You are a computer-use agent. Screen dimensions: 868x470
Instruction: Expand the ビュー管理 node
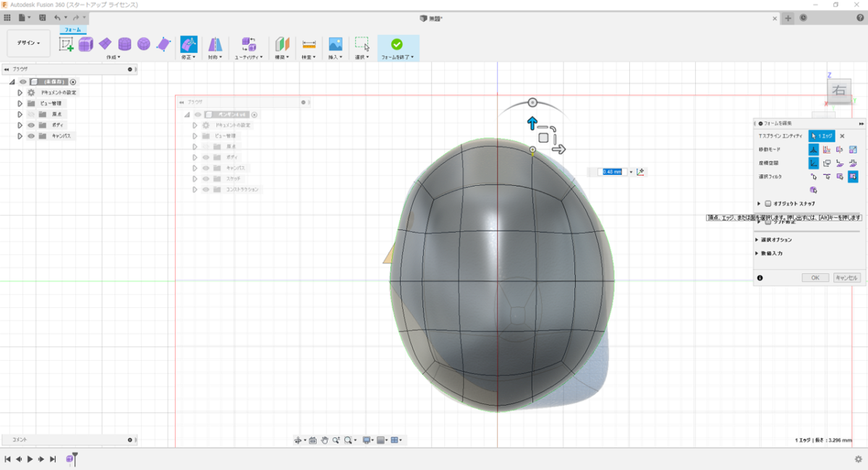[20, 103]
